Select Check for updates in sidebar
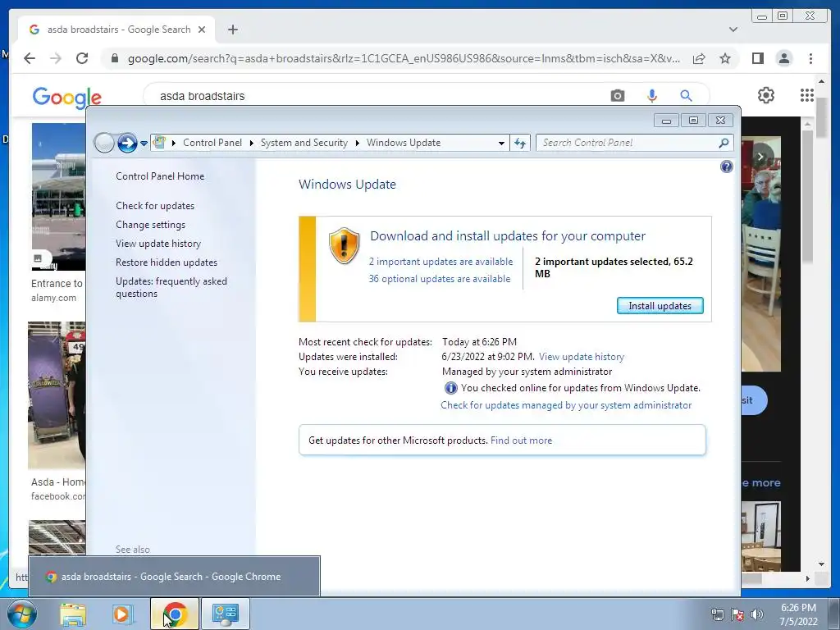The image size is (840, 630). point(155,206)
